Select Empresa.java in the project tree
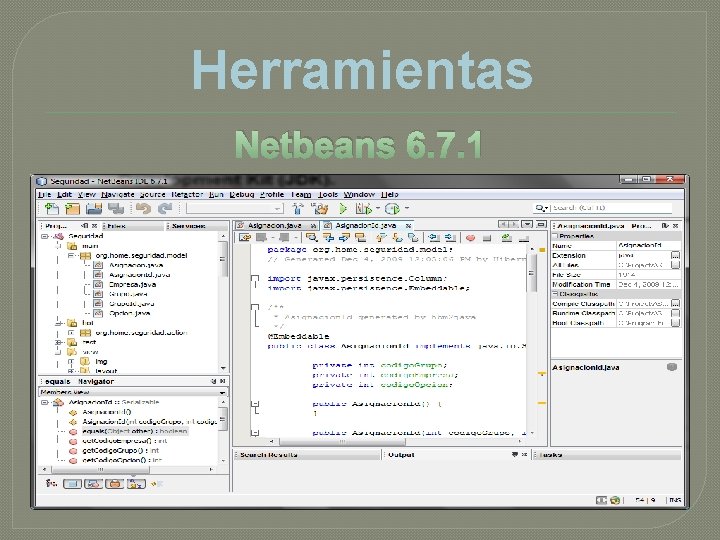Image resolution: width=720 pixels, height=540 pixels. [132, 285]
